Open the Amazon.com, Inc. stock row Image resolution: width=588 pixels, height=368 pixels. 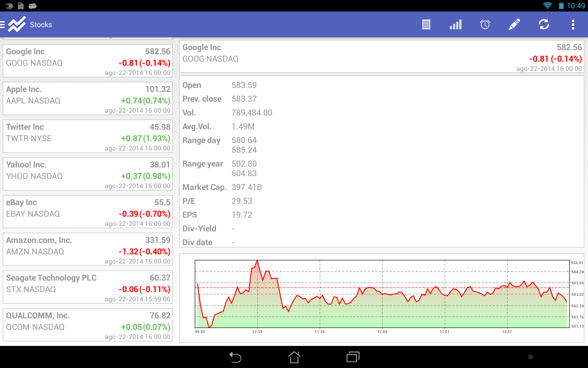click(88, 249)
